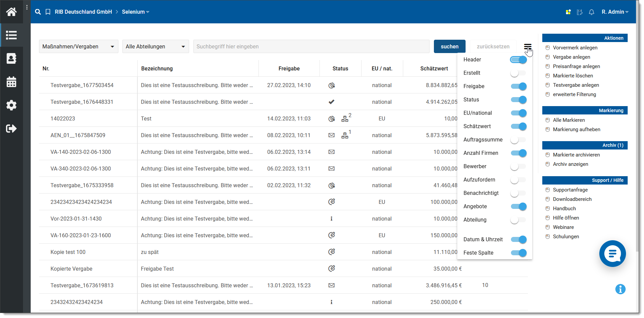Open settings gear in sidebar

pos(11,105)
